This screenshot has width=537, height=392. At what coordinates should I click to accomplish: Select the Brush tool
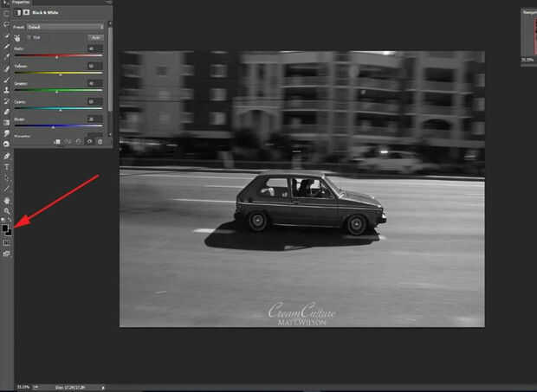coord(6,80)
